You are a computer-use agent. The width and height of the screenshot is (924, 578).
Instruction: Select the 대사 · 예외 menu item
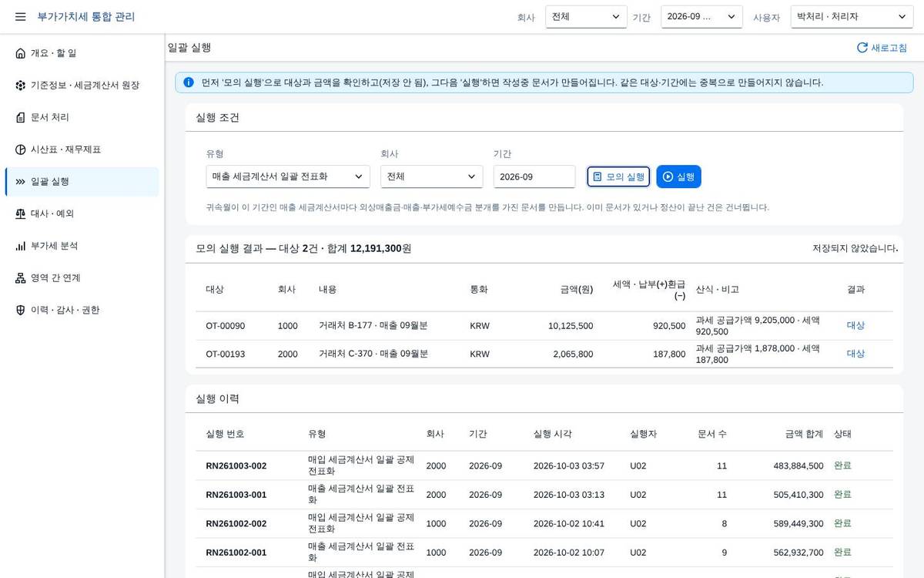tap(82, 213)
